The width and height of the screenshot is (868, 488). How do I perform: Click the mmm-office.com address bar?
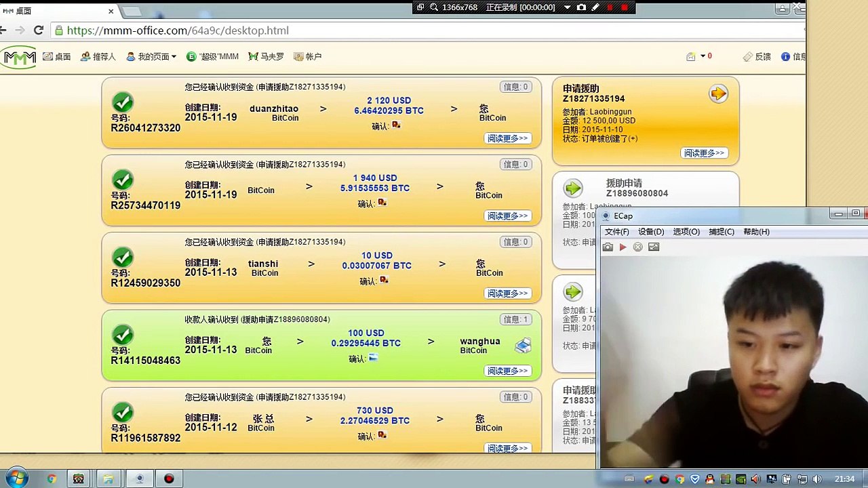tap(427, 30)
